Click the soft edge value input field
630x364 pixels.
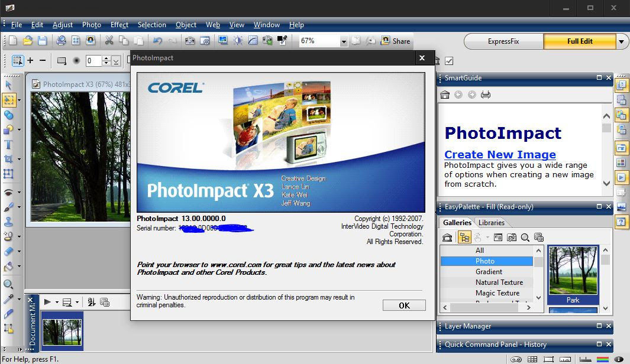pyautogui.click(x=94, y=61)
